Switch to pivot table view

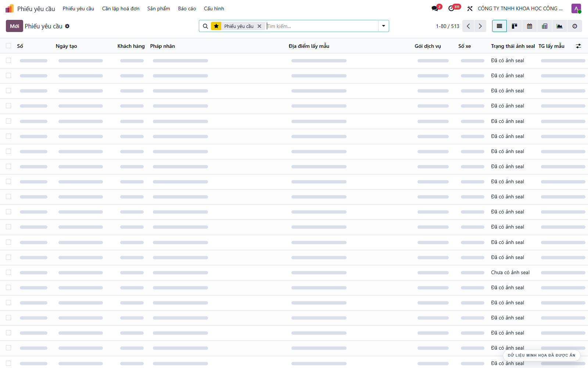pyautogui.click(x=545, y=26)
